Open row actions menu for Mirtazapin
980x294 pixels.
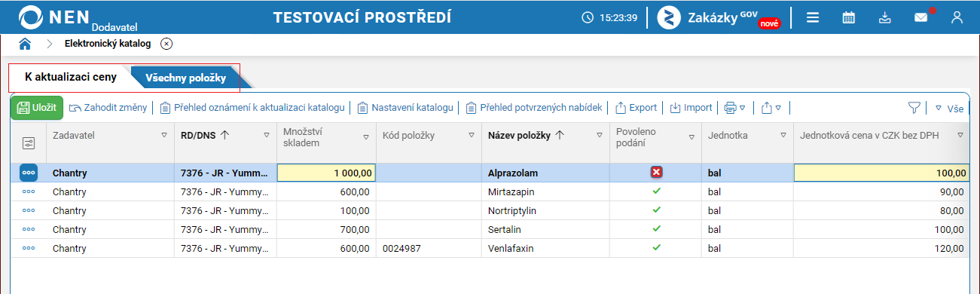pyautogui.click(x=29, y=191)
